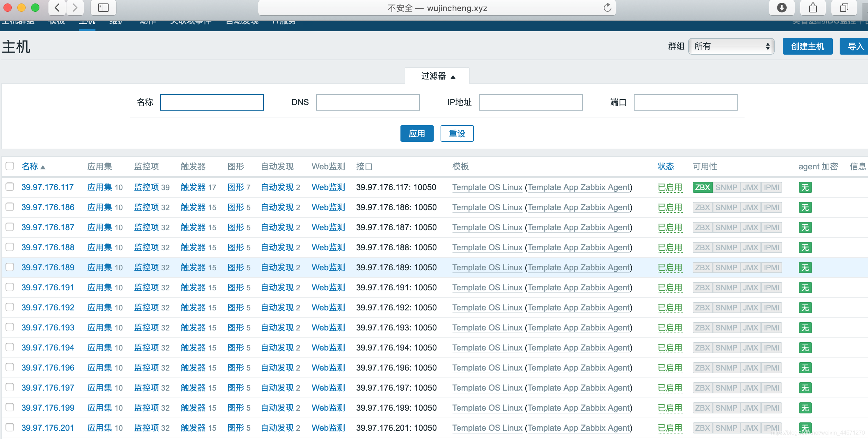The height and width of the screenshot is (439, 868).
Task: Tick the checkbox for host 39.97.176.188
Action: [x=10, y=247]
